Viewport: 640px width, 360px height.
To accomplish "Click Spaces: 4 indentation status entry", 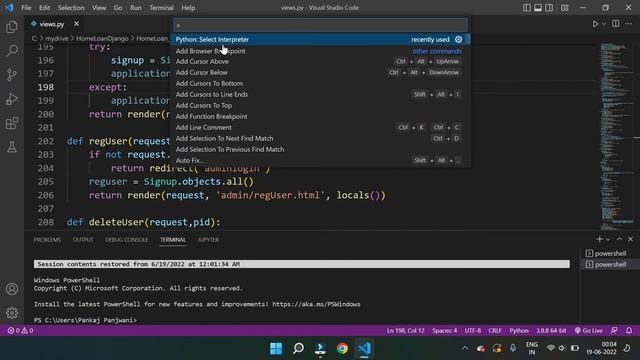I will (444, 331).
